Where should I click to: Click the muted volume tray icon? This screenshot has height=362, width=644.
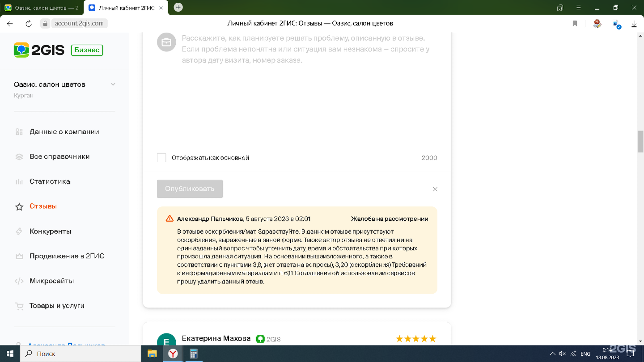click(563, 354)
